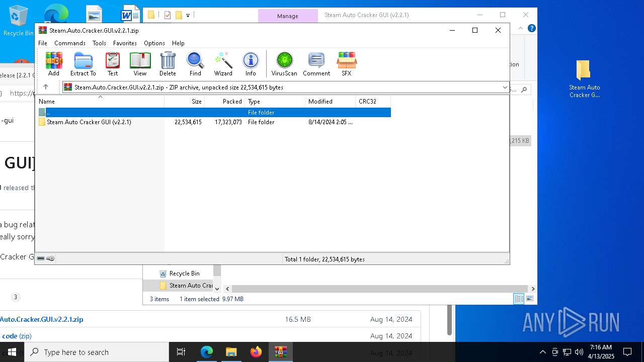Click Explorer horizontal scrollbar right arrow
This screenshot has height=362, width=644.
533,289
